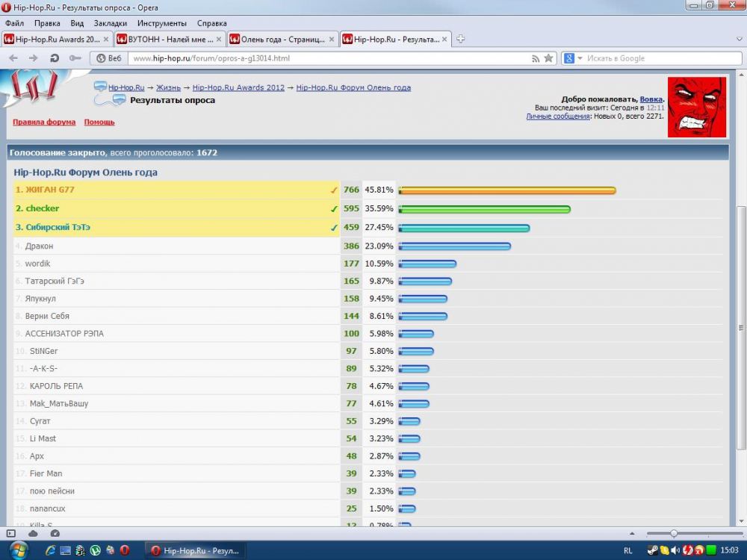The image size is (747, 560).
Task: Open the panel toggle icon in status bar
Action: (11, 533)
